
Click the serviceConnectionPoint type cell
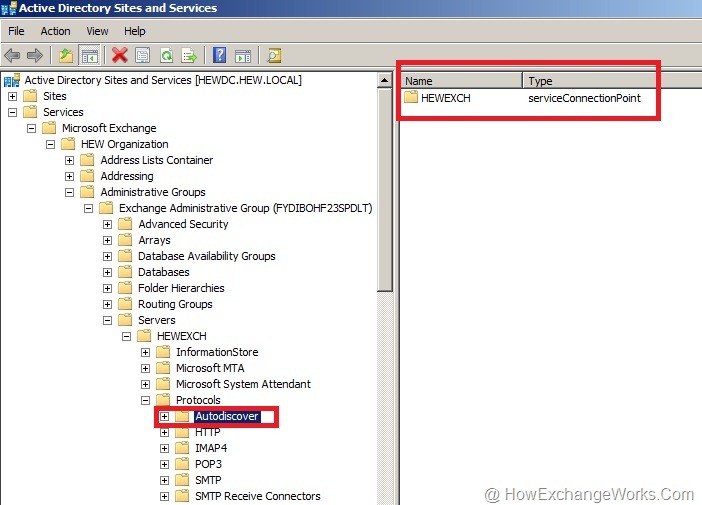tap(584, 98)
